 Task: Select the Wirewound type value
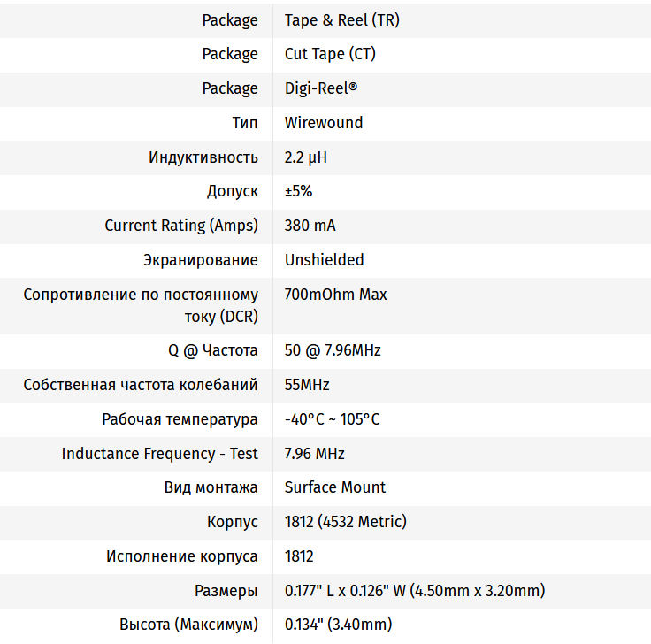[x=324, y=123]
